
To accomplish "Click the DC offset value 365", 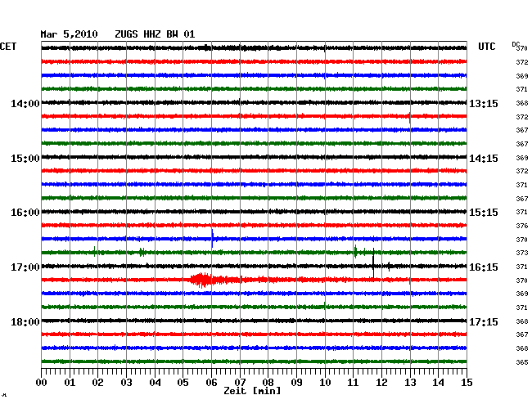I will [522, 362].
